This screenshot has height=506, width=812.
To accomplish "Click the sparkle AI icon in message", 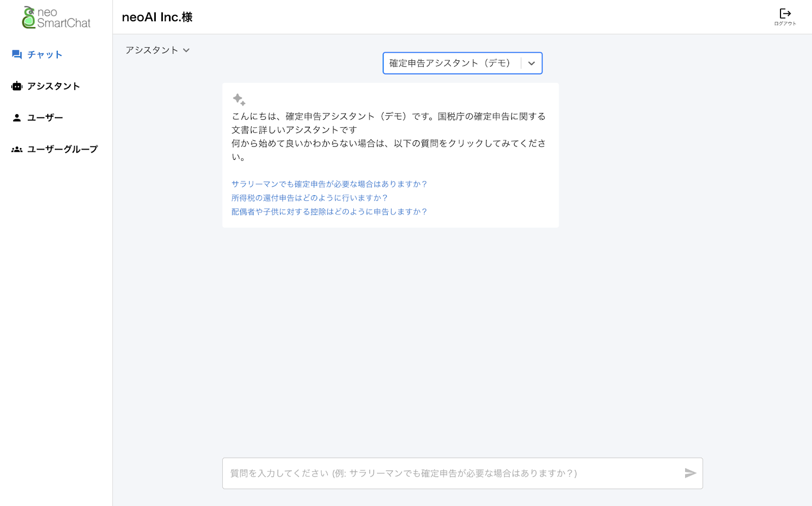I will pyautogui.click(x=239, y=99).
